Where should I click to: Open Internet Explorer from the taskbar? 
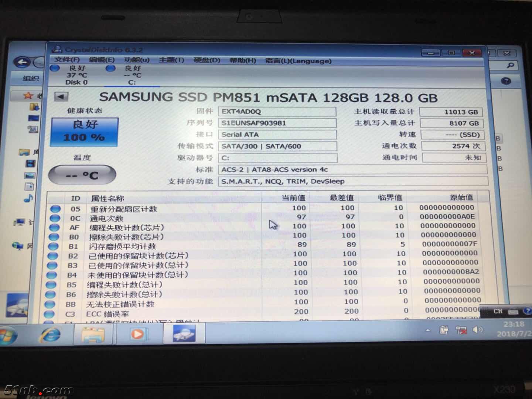[50, 335]
